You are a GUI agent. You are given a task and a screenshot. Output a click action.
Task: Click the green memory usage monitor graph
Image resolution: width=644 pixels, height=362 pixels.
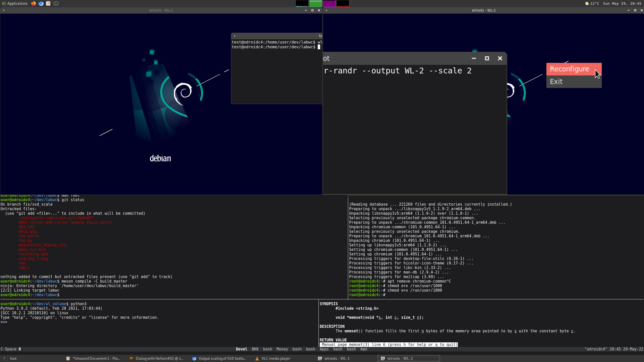tap(316, 4)
